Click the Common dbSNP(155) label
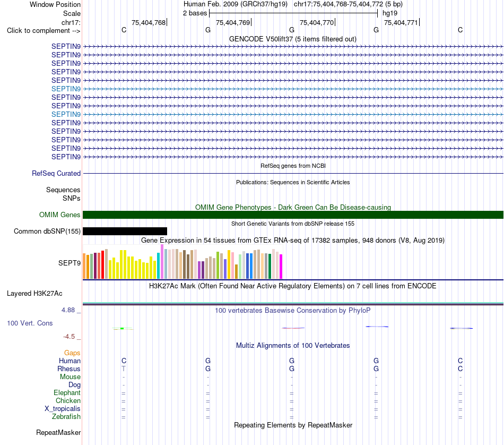The image size is (504, 445). pos(47,232)
